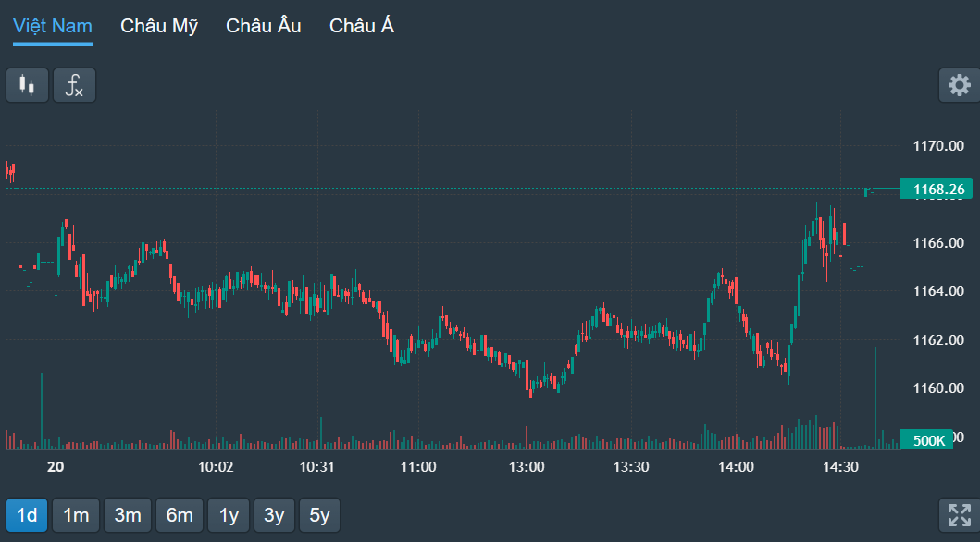This screenshot has width=980, height=542.
Task: Select the Châu Á tab
Action: tap(360, 26)
